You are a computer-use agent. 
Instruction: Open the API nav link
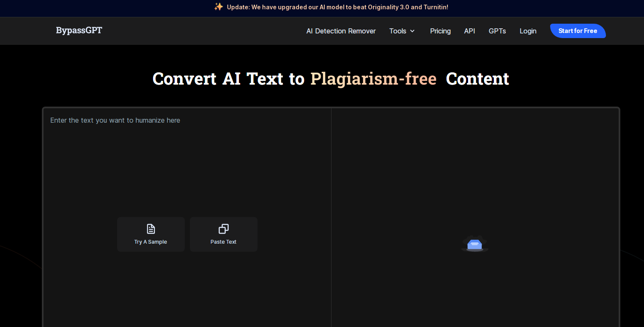pyautogui.click(x=469, y=31)
